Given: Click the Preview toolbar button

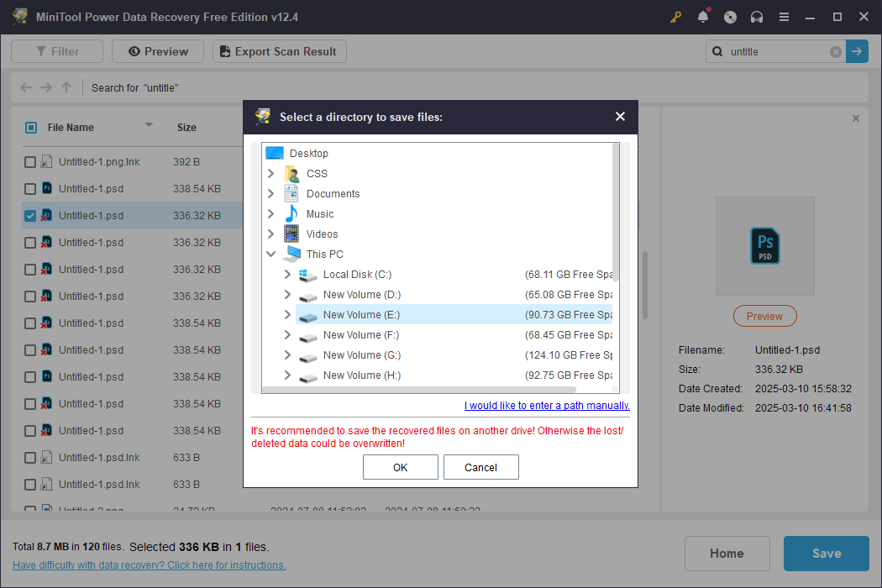Looking at the screenshot, I should coord(158,51).
